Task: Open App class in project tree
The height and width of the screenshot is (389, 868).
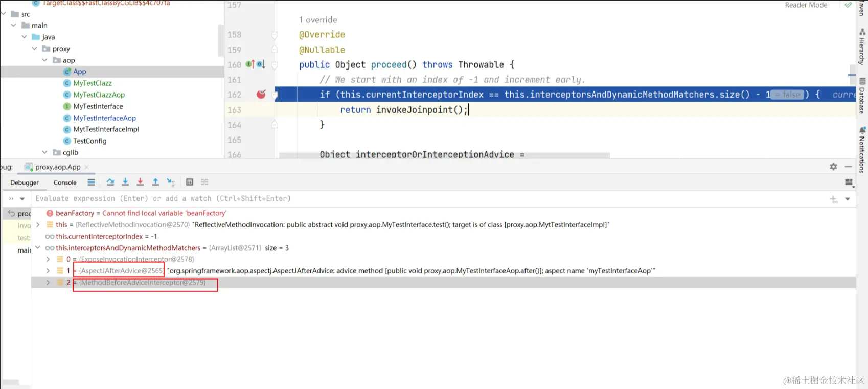Action: [x=80, y=72]
